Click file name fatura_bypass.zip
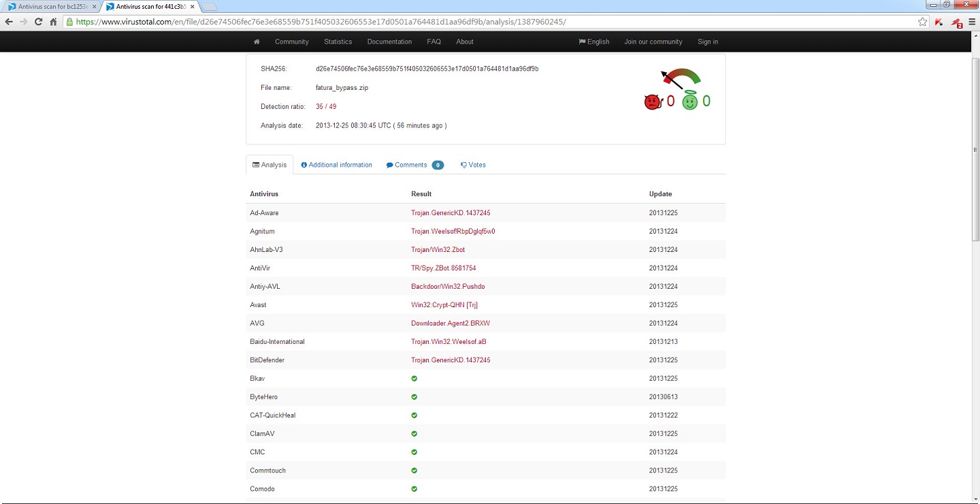The width and height of the screenshot is (980, 504). [342, 88]
